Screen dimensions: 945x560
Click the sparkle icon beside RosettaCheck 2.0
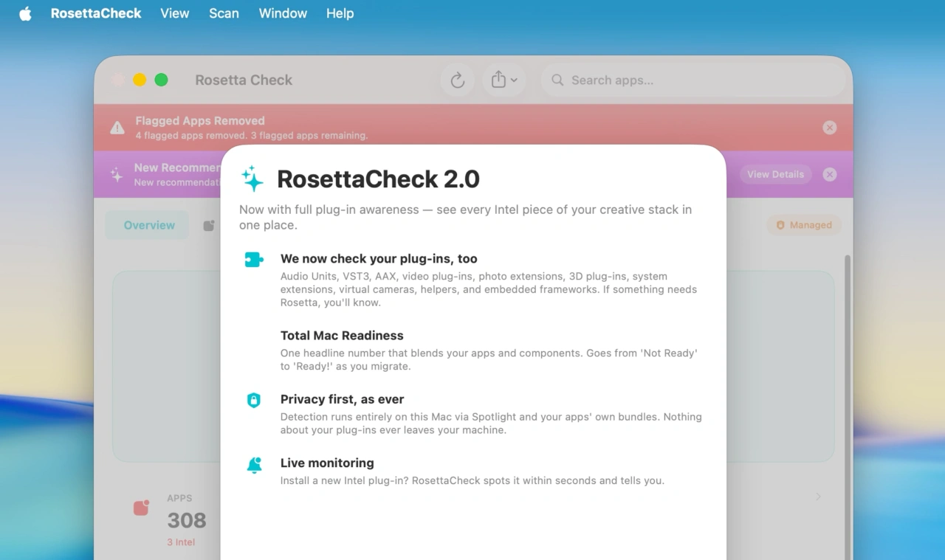pyautogui.click(x=252, y=179)
